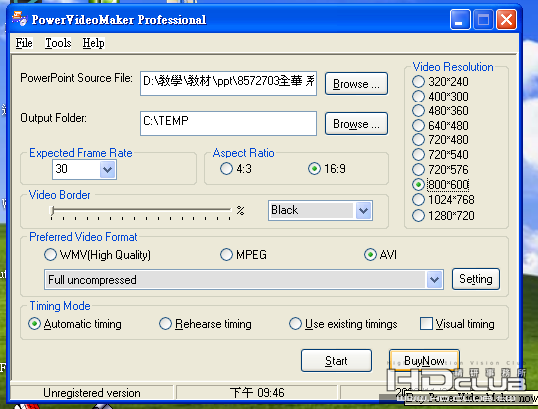
Task: Browse for the PowerPoint source file
Action: 356,84
